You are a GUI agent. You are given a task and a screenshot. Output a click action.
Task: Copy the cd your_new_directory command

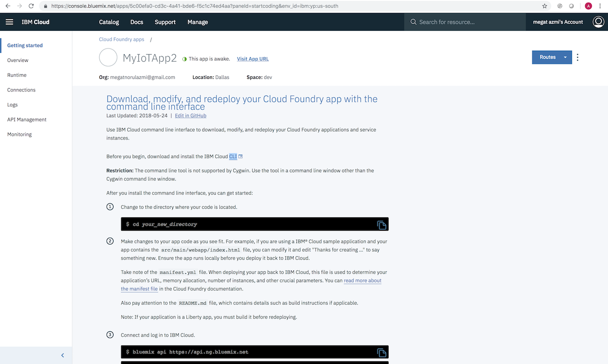[x=381, y=224]
